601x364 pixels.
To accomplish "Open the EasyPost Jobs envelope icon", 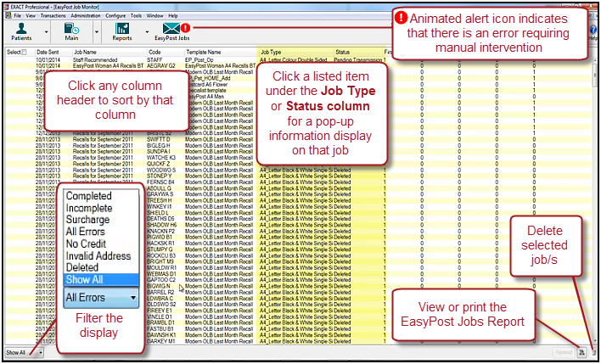I will [x=171, y=28].
